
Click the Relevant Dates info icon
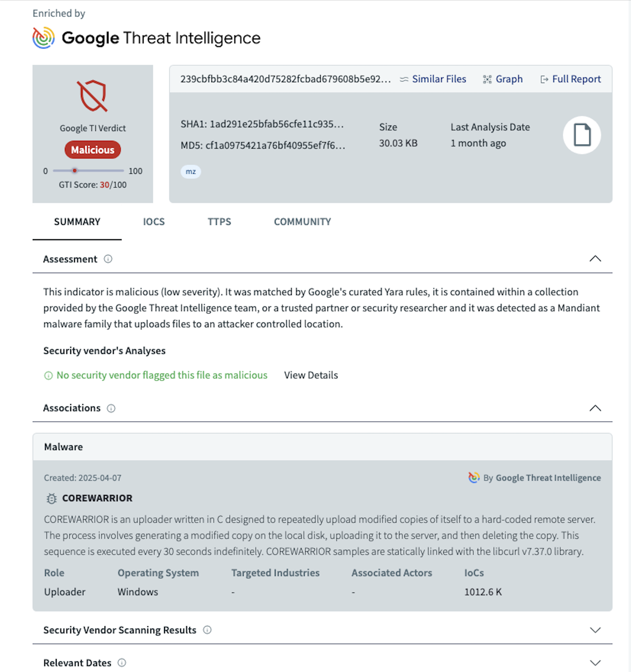point(122,663)
